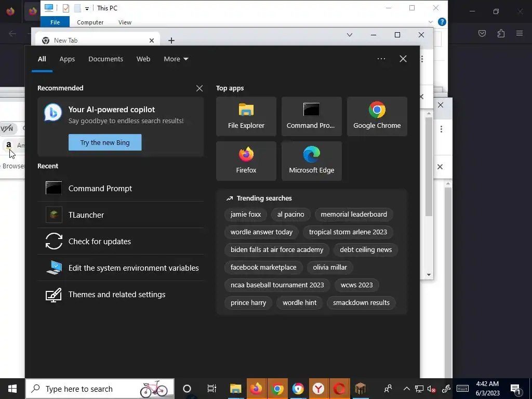Viewport: 532px width, 399px height.
Task: Open Firefox extensions puzzle icon
Action: tap(501, 33)
